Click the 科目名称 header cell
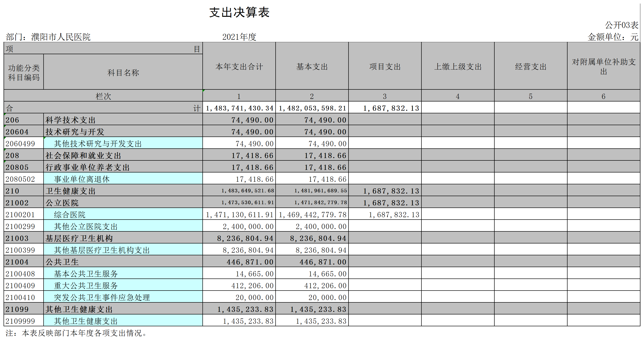 (x=123, y=72)
